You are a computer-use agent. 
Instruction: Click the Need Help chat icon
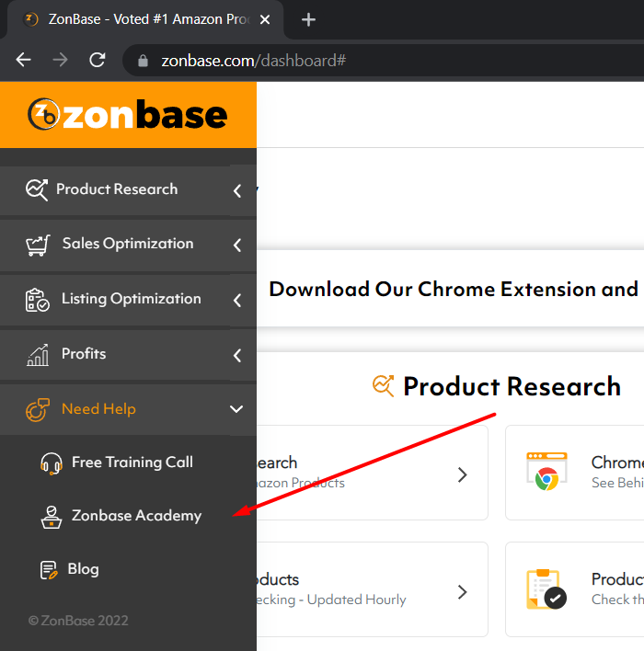pos(38,410)
